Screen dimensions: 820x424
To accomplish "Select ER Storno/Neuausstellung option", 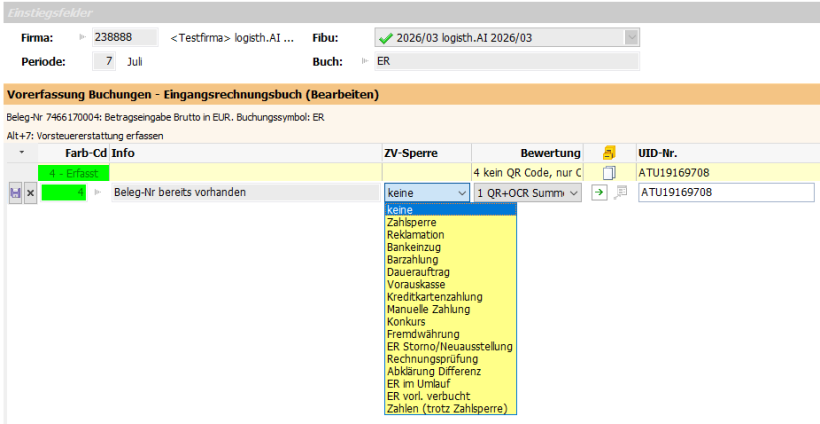I will (x=451, y=346).
